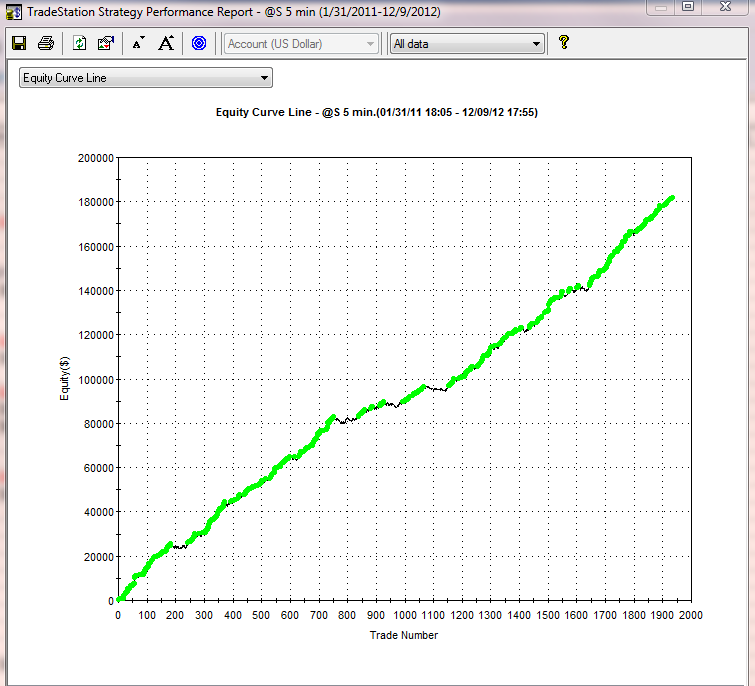Open the report settings icon
755x686 pixels.
pyautogui.click(x=106, y=43)
